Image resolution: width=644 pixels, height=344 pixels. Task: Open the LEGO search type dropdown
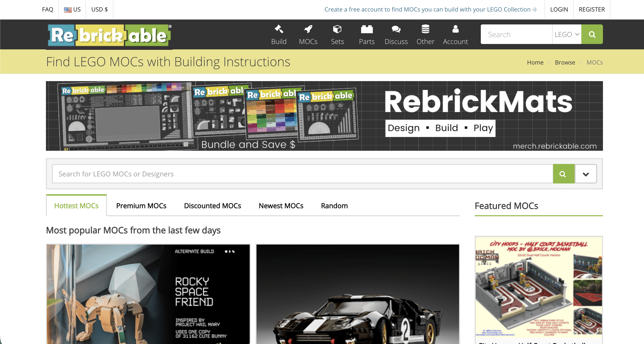pos(567,34)
